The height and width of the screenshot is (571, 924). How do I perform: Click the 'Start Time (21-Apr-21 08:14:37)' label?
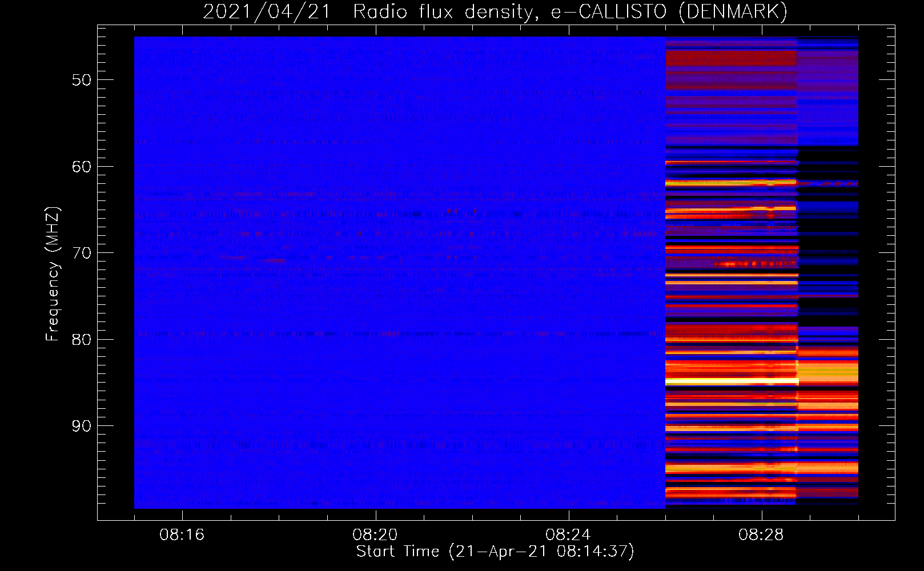tap(495, 552)
